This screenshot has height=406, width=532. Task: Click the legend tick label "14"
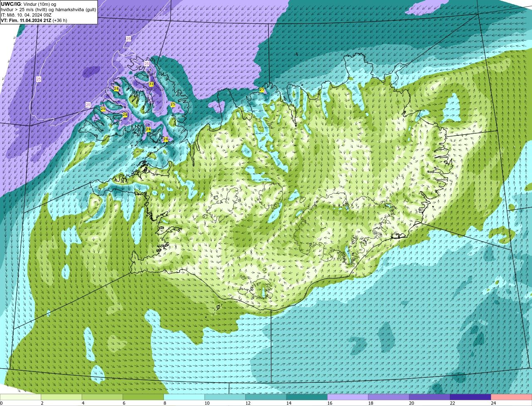tap(288, 403)
